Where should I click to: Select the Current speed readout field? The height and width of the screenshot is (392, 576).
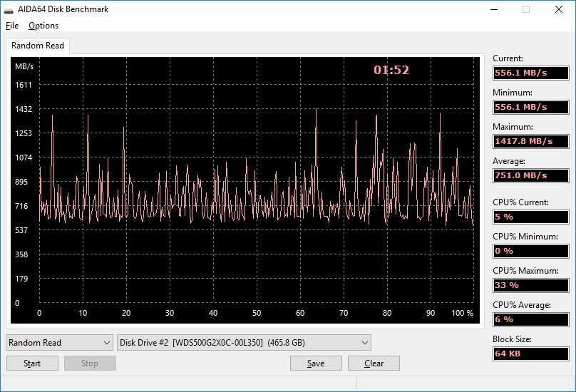(530, 73)
